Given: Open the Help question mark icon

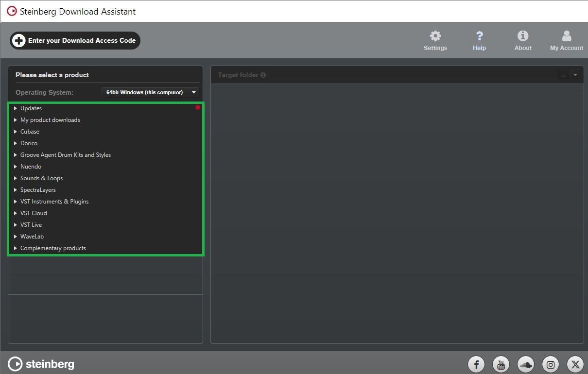Looking at the screenshot, I should (480, 36).
